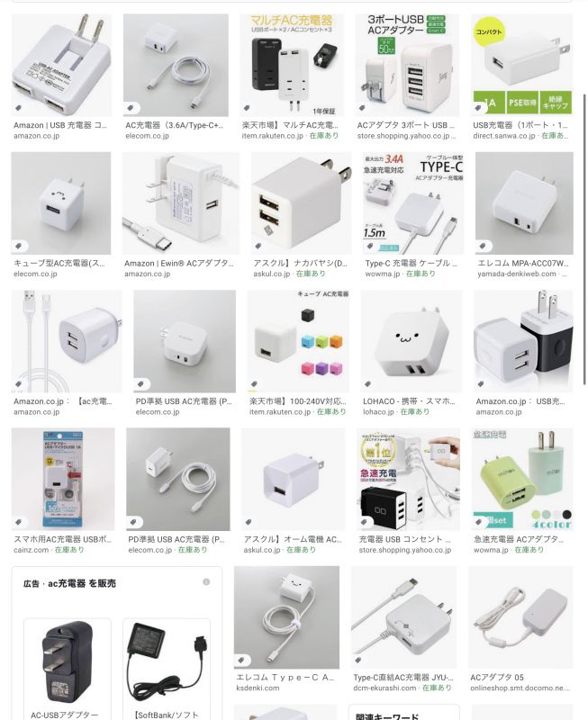The width and height of the screenshot is (588, 720).
Task: Click the price tag icon on Amazon USB充電器 image
Action: pos(19,108)
